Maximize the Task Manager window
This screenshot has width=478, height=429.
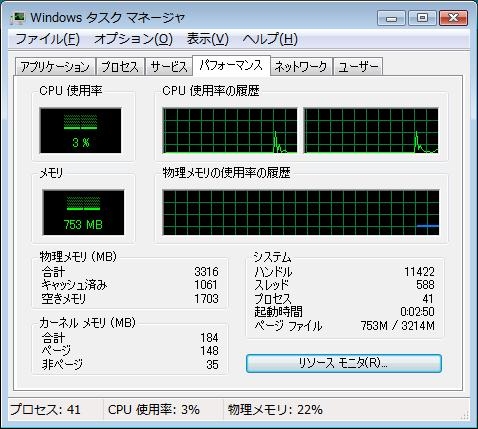(x=422, y=18)
